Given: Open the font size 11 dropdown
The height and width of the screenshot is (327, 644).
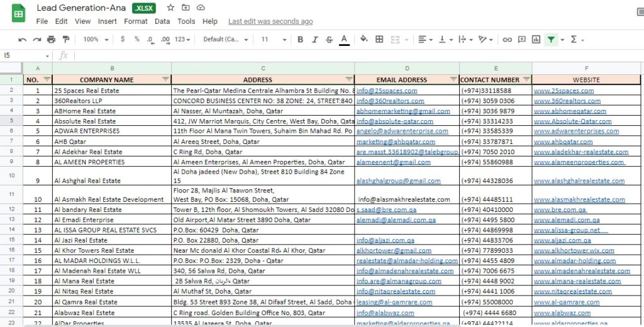Looking at the screenshot, I should [274, 40].
